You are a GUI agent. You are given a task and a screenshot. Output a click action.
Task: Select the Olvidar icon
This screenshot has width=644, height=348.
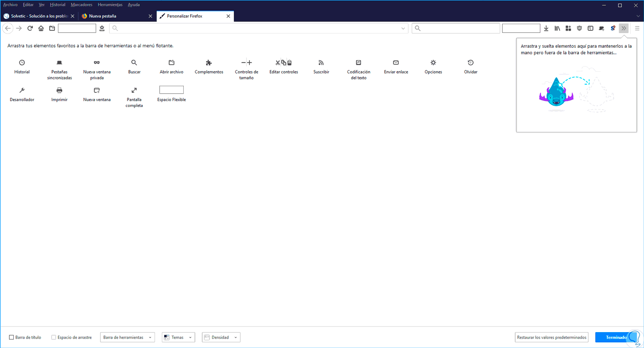471,63
